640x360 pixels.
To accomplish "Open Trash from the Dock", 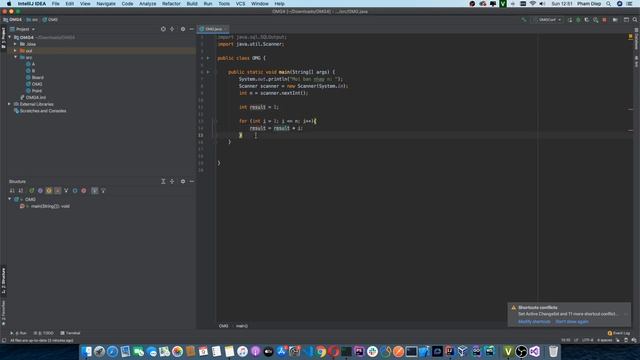I will (553, 351).
